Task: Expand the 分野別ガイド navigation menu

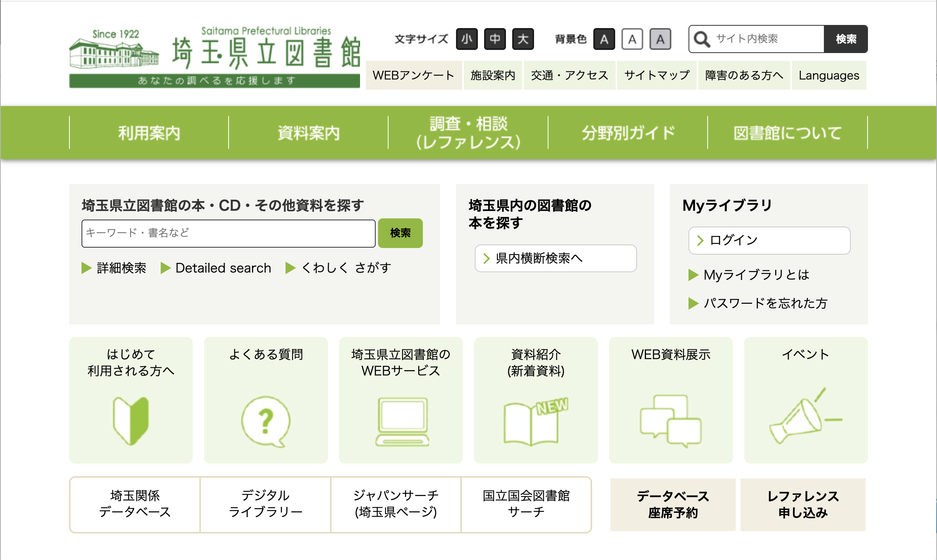Action: tap(628, 133)
